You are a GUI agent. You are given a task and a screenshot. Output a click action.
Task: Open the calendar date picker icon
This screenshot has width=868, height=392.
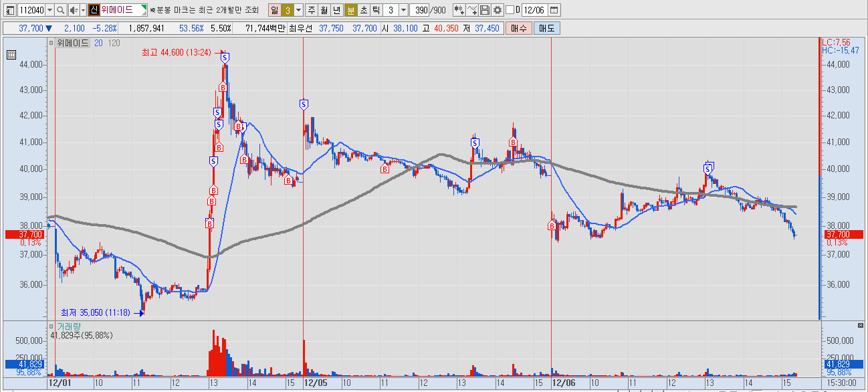pyautogui.click(x=554, y=10)
